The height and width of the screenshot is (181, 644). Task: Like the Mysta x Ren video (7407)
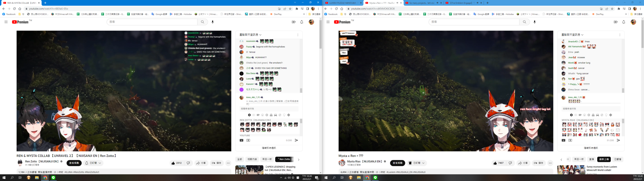click(x=499, y=163)
